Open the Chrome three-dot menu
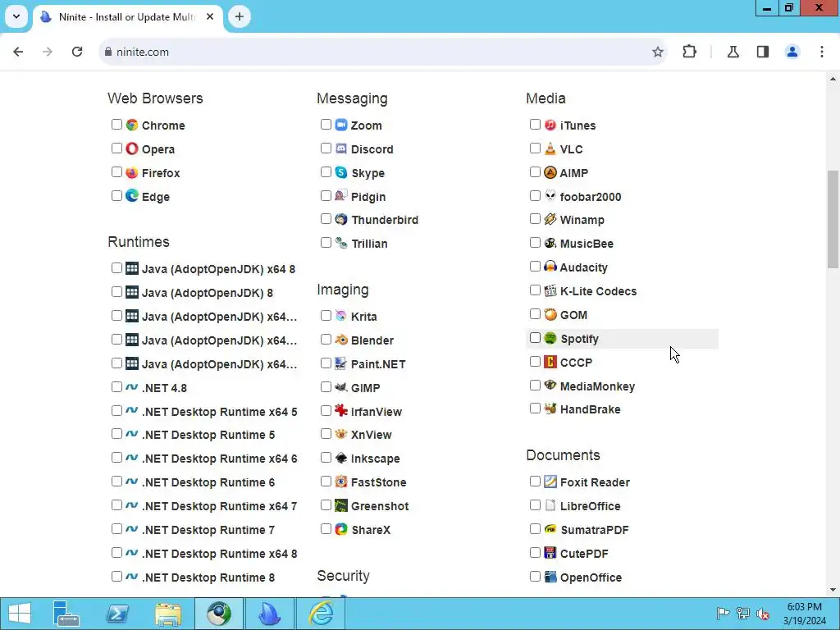 822,52
